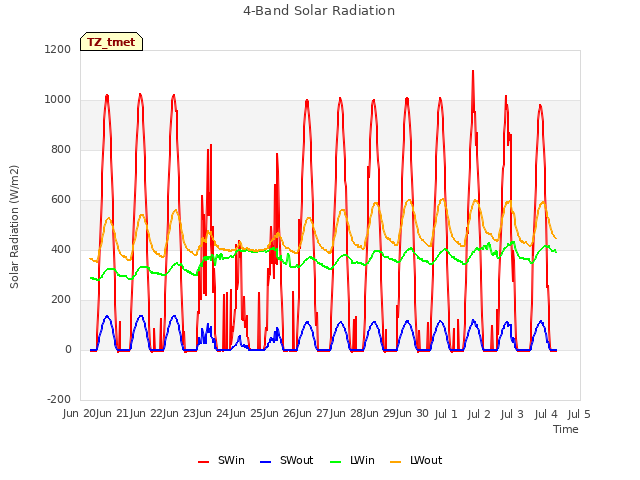Click the 1200 y-axis tick label
This screenshot has height=480, width=640.
pos(58,49)
